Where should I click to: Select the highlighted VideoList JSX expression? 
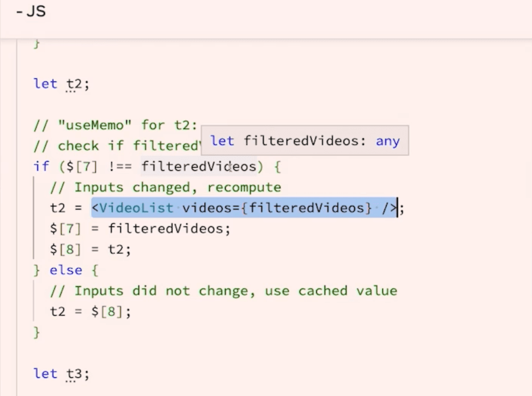(244, 207)
